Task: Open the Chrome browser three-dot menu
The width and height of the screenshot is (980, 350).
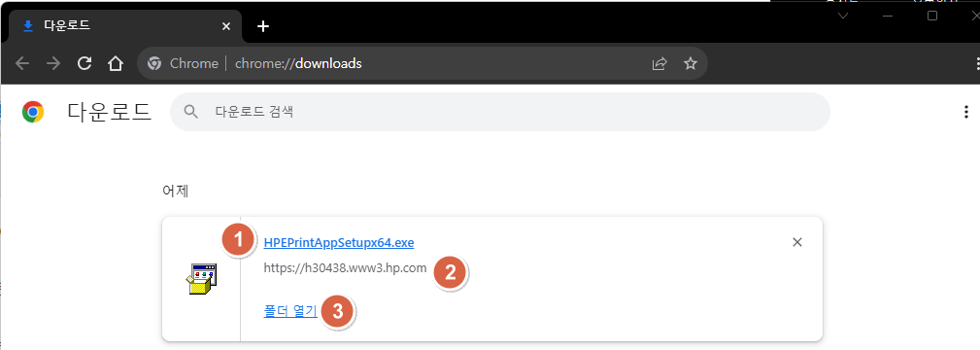Action: pos(977,63)
